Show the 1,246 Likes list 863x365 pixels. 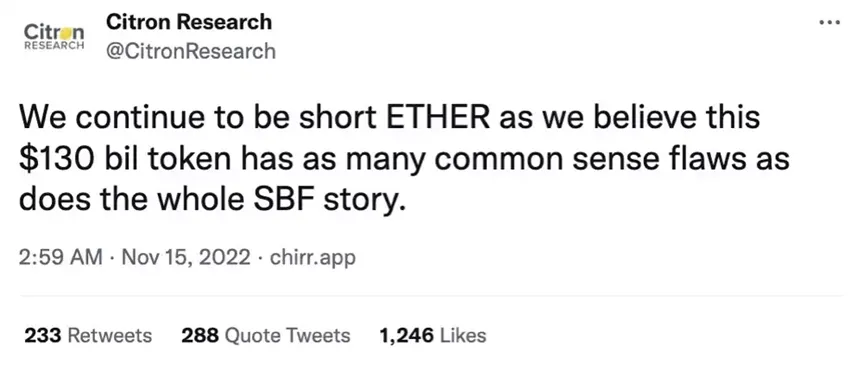point(433,335)
